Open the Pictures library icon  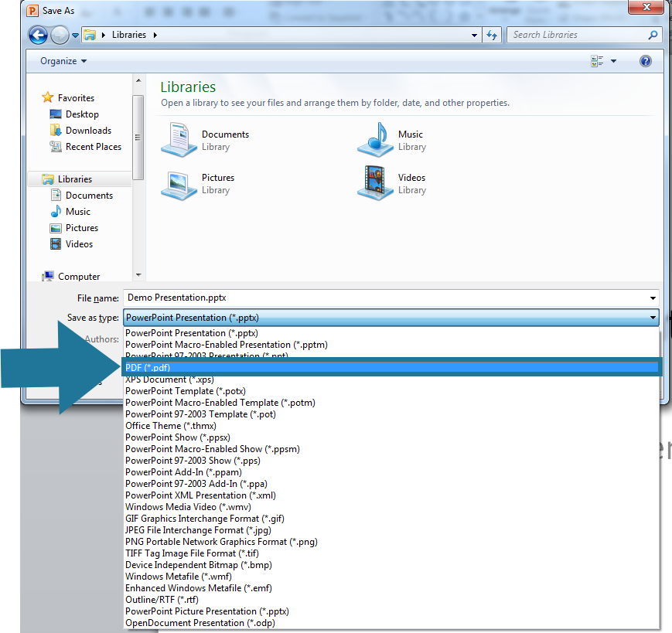(179, 183)
